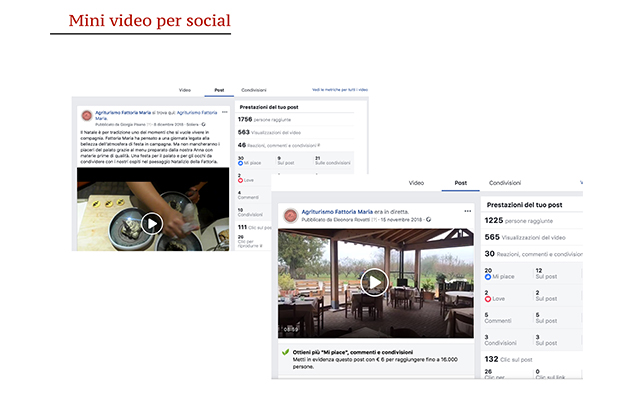The height and width of the screenshot is (400, 635).
Task: Click 'Ottieni più Mi piace, commenti e condivisioni' text
Action: pos(353,352)
